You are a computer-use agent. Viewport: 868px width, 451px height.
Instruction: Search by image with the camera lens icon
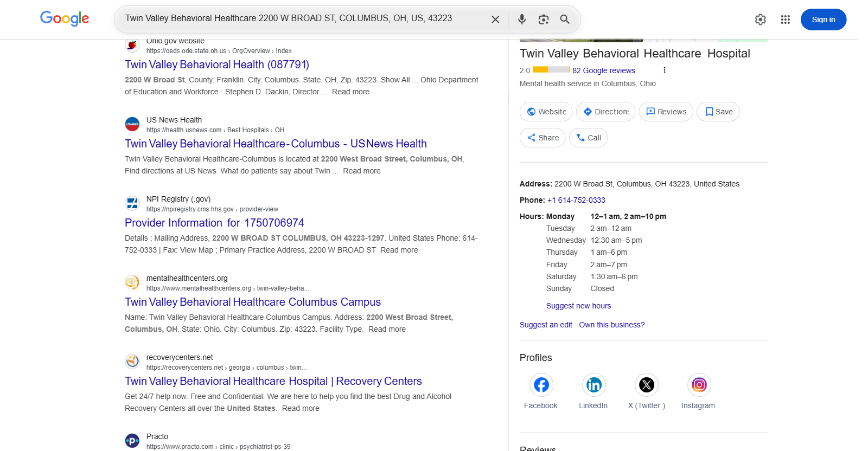click(x=544, y=20)
